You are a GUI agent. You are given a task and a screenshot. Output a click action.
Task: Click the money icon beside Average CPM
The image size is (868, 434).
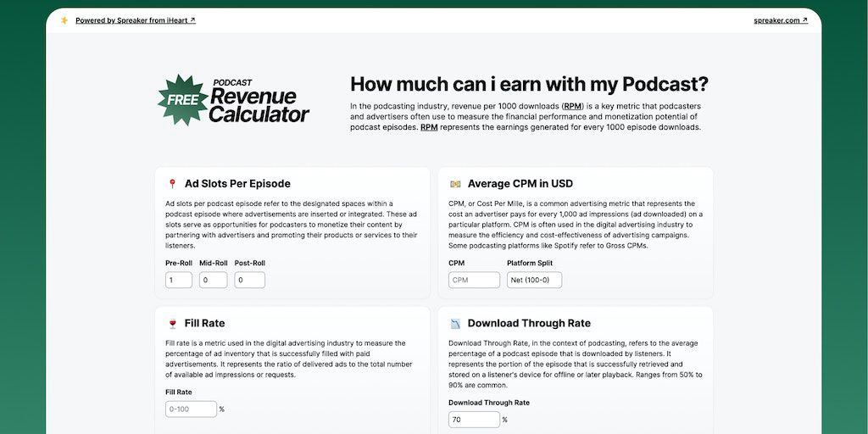455,184
